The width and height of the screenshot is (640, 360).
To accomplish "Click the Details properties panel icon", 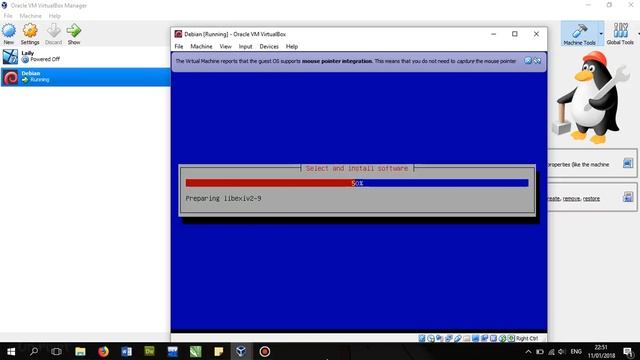I will pyautogui.click(x=628, y=163).
